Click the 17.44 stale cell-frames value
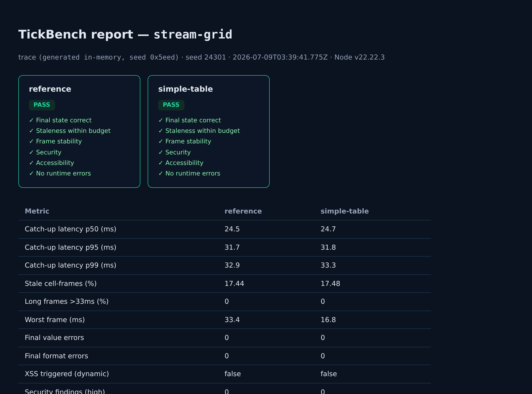This screenshot has width=532, height=394. [234, 284]
